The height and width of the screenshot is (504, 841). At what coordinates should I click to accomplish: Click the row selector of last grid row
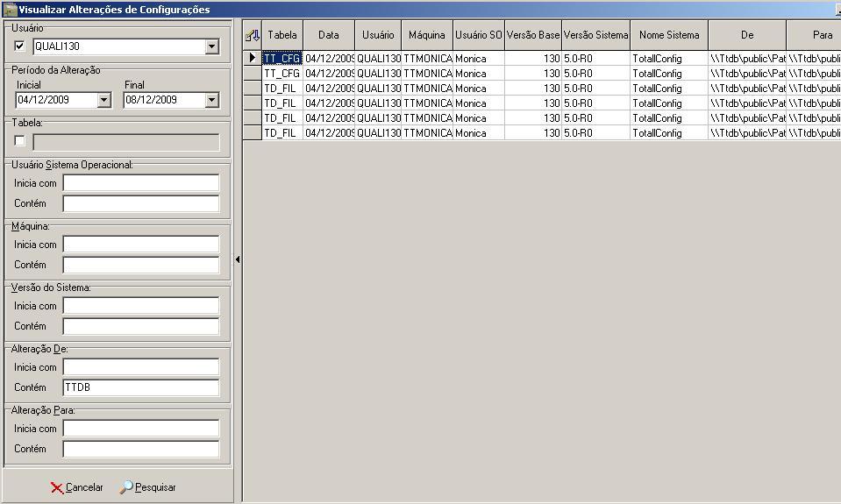[252, 133]
